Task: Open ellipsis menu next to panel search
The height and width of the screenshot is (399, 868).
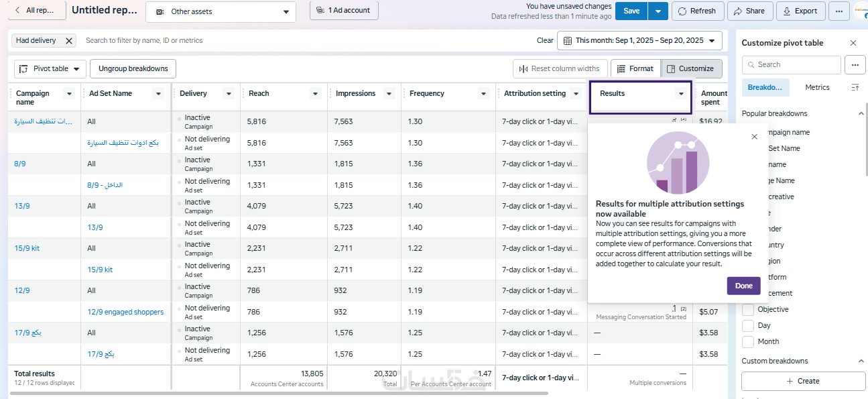Action: click(854, 65)
